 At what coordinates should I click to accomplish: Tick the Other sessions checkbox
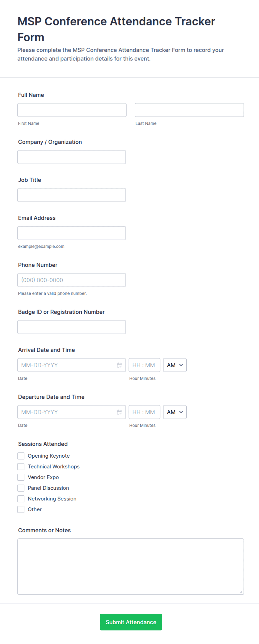(x=21, y=509)
